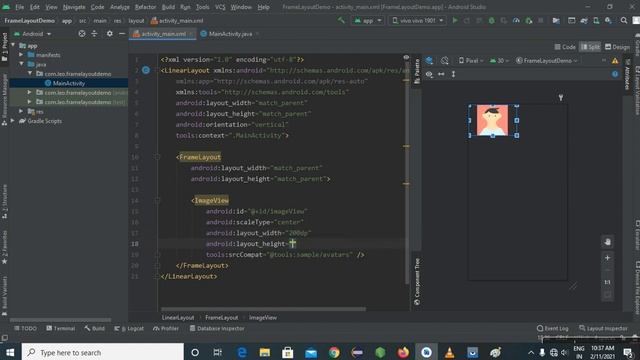Click the Orientation for Preview icon
The width and height of the screenshot is (640, 360).
coord(444,61)
